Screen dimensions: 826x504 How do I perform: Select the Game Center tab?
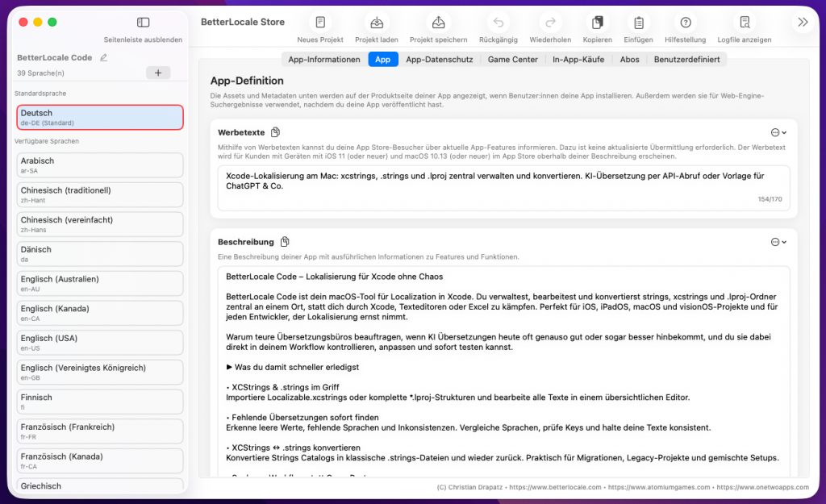pyautogui.click(x=512, y=60)
